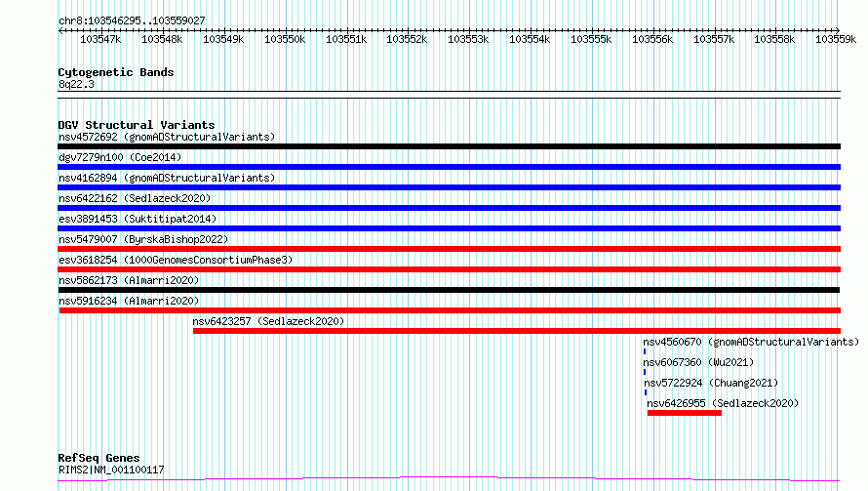Click nsv5722924 (Chuang2021) label
This screenshot has width=868, height=491.
(x=711, y=383)
